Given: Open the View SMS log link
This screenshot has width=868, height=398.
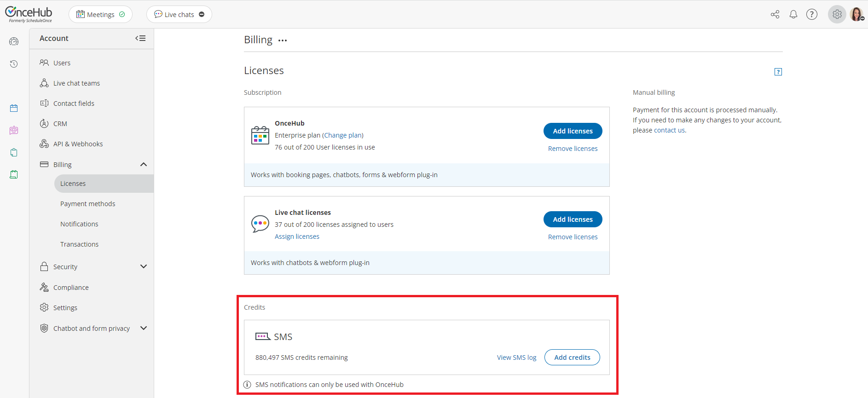Looking at the screenshot, I should tap(516, 358).
